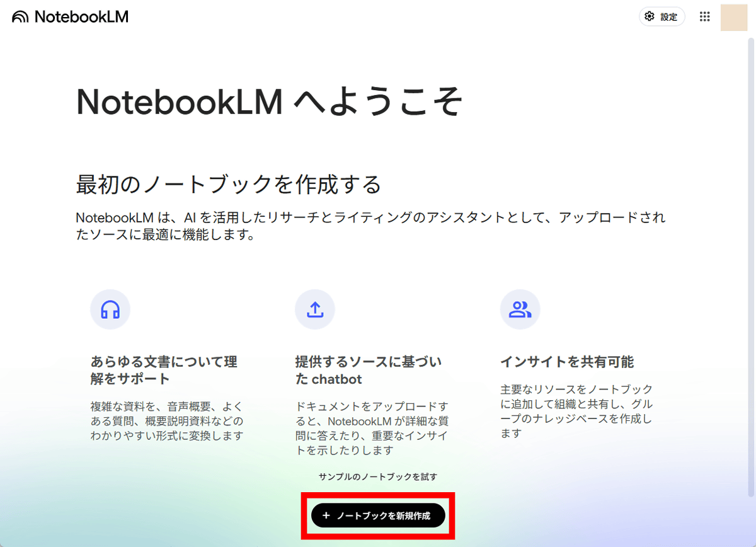Click the headphones audio overview icon

click(110, 309)
